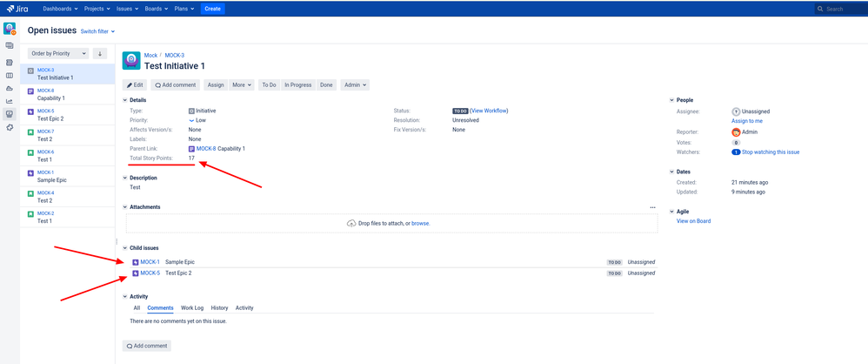Switch to the Comments tab
Screen dimensions: 868x364
(160, 307)
